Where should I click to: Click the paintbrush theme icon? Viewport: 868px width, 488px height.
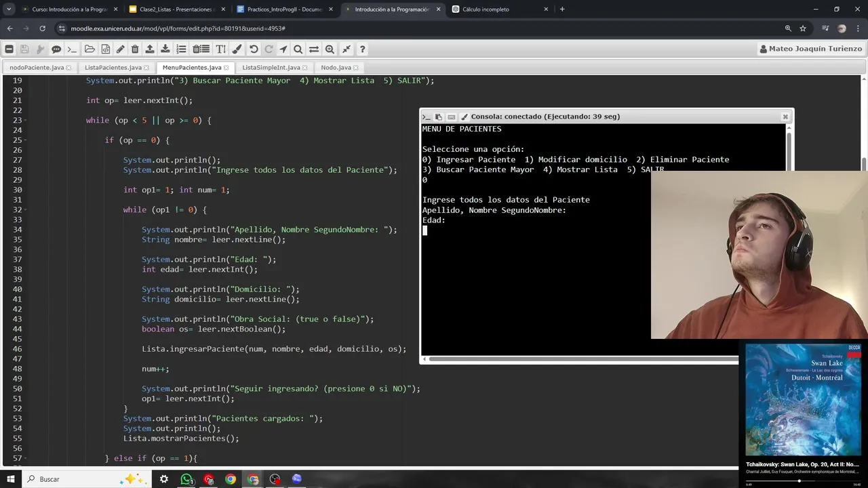237,49
